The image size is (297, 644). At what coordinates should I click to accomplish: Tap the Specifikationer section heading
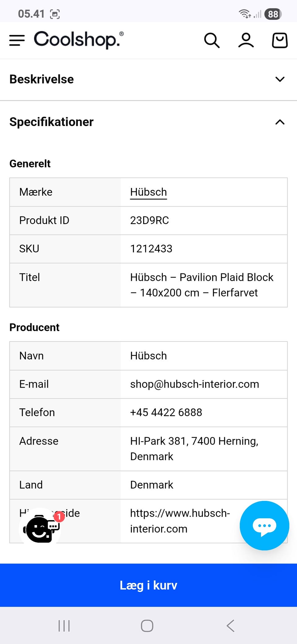(x=51, y=122)
